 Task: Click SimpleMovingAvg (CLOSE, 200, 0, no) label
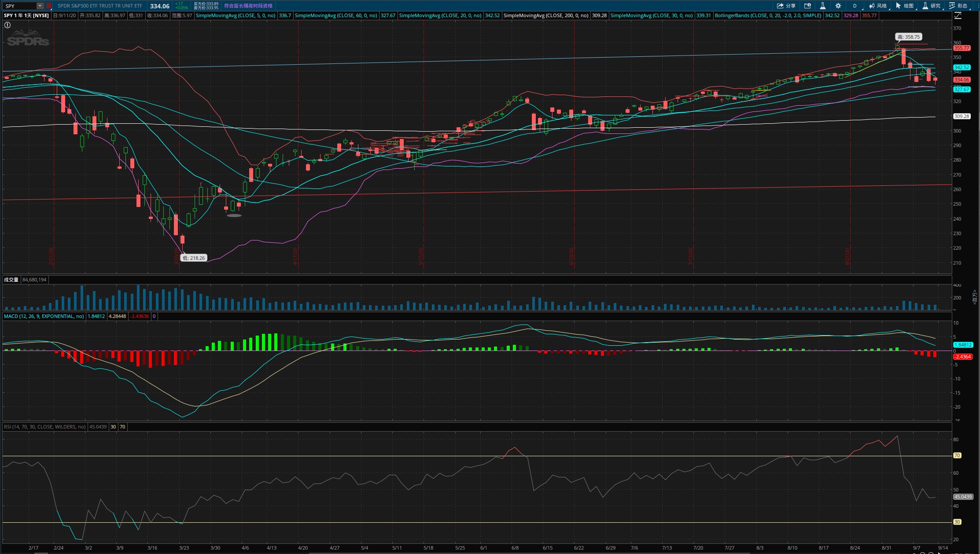click(545, 15)
